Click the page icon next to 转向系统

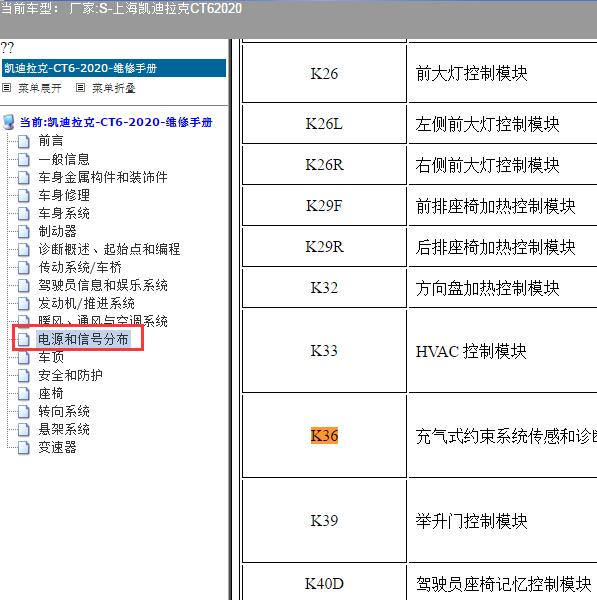coord(24,411)
